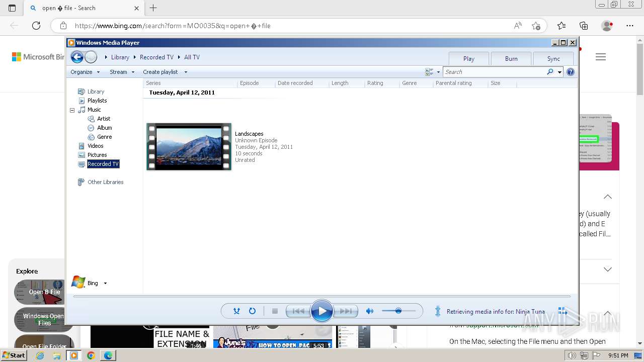Screen dimensions: 644x362
Task: Click the Landscapes video thumbnail
Action: click(189, 146)
